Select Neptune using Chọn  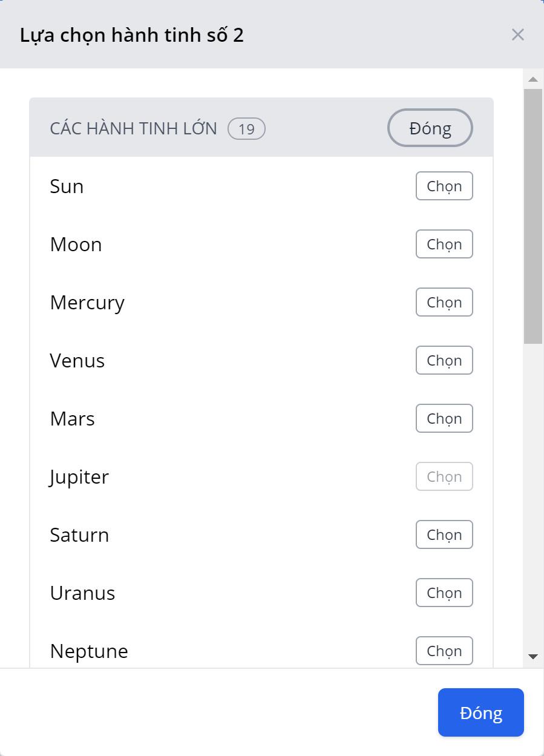click(x=444, y=651)
